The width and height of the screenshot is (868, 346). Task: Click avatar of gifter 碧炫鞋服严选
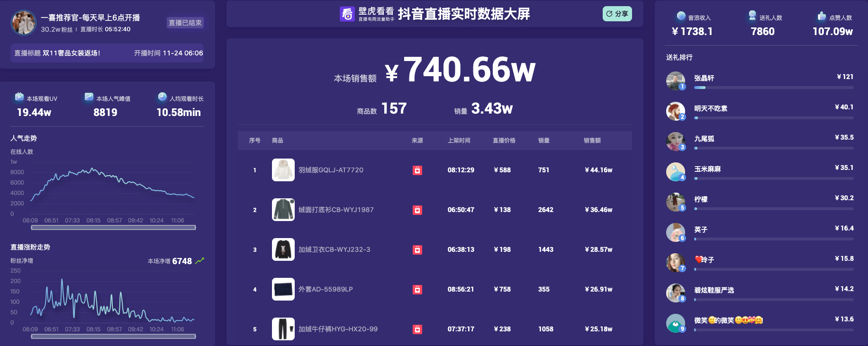point(676,293)
